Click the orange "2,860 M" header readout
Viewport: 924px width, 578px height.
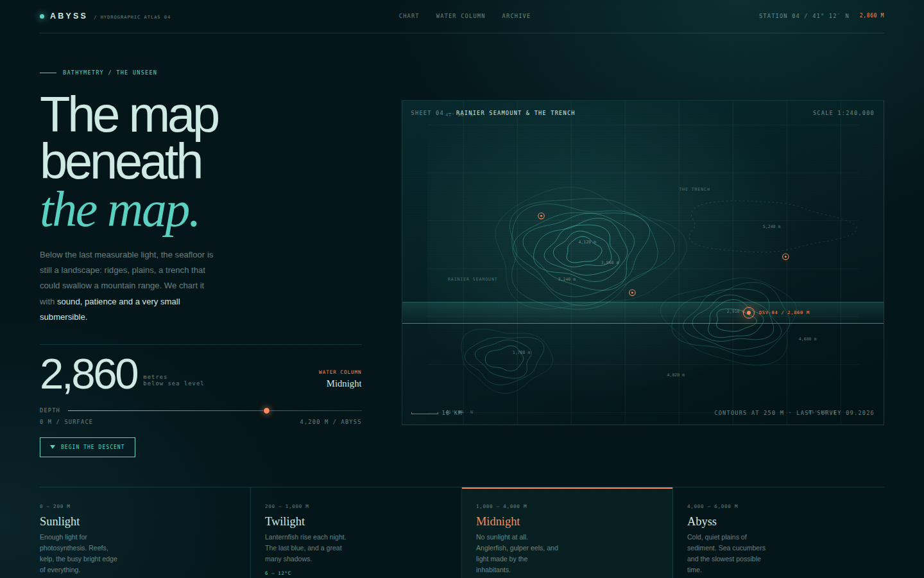(x=872, y=15)
